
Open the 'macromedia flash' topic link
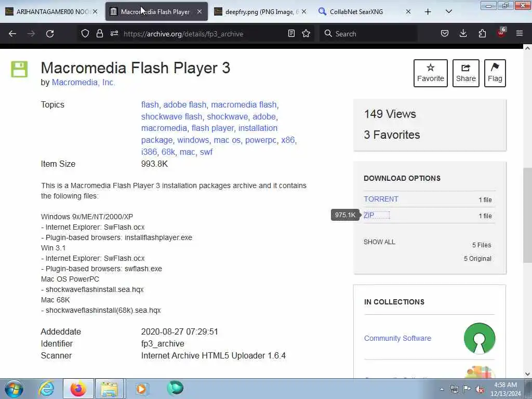click(244, 104)
